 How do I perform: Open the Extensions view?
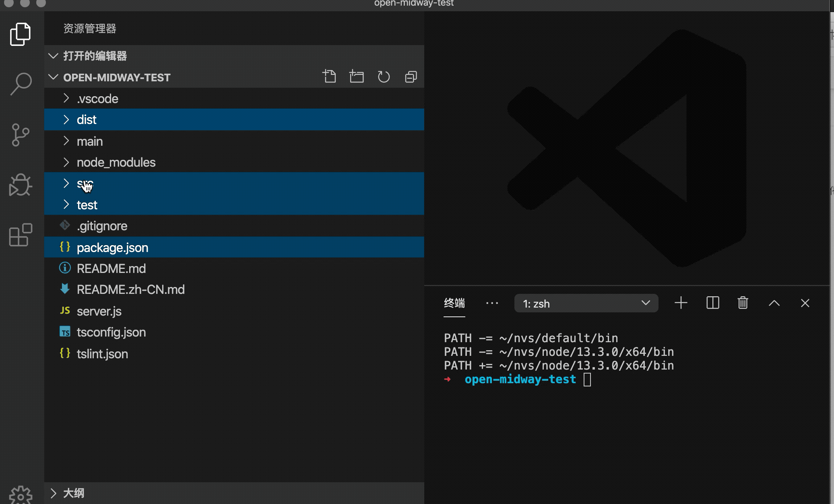pos(20,235)
